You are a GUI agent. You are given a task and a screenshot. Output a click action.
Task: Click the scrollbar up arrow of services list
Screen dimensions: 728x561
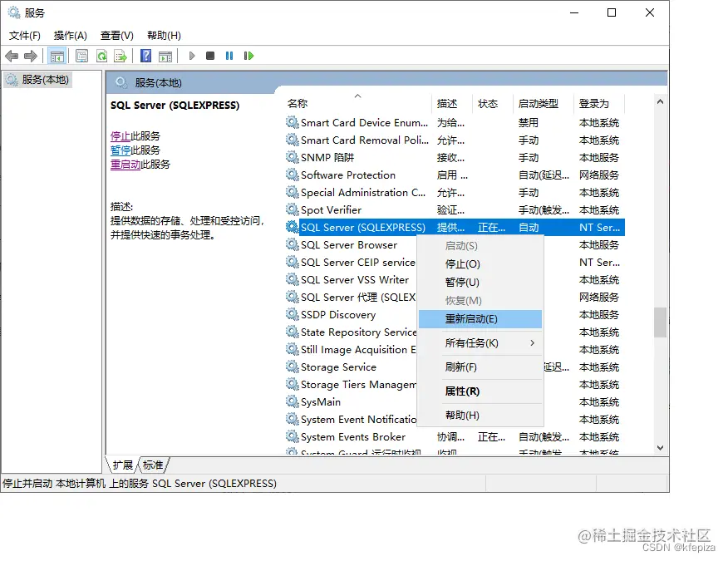click(660, 101)
